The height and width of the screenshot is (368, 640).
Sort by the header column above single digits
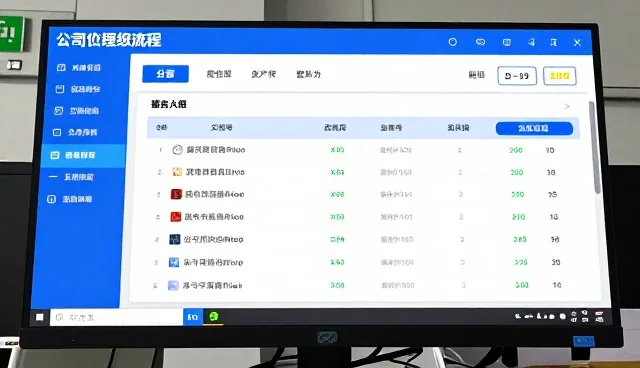coord(458,128)
